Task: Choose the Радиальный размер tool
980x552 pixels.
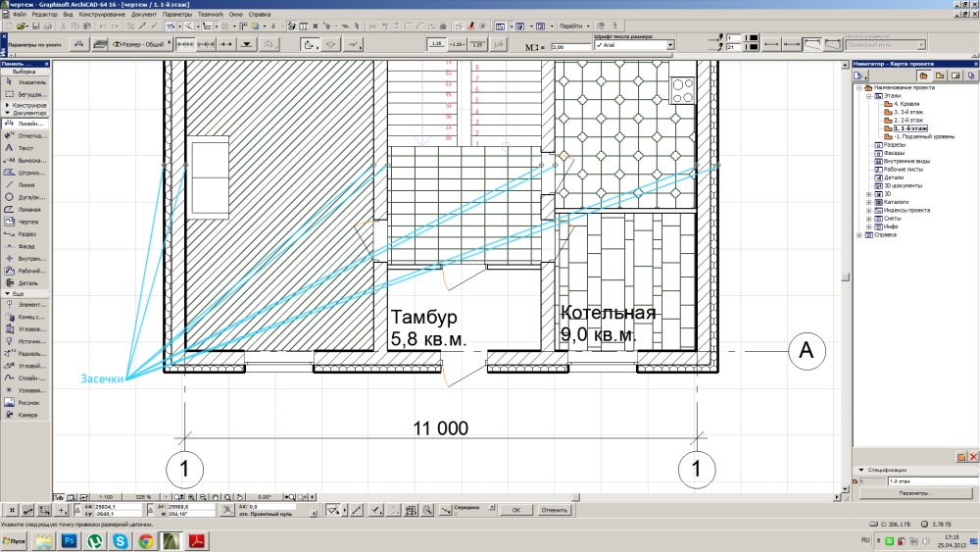Action: [25, 354]
